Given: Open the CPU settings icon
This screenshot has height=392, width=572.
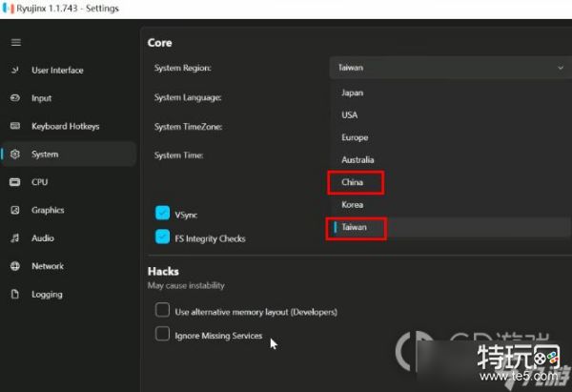Looking at the screenshot, I should coord(15,182).
